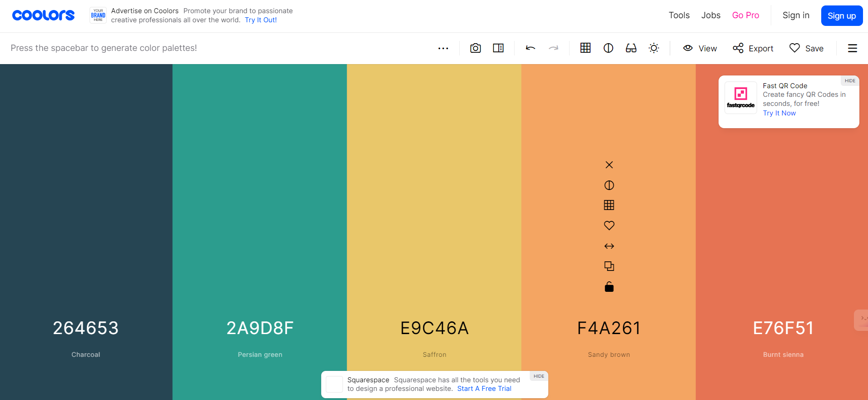Open the glasses color blindness icon
The width and height of the screenshot is (868, 400).
(x=631, y=48)
